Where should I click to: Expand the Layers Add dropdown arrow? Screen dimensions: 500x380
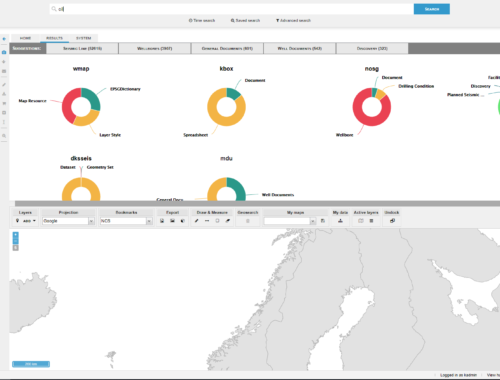34,221
